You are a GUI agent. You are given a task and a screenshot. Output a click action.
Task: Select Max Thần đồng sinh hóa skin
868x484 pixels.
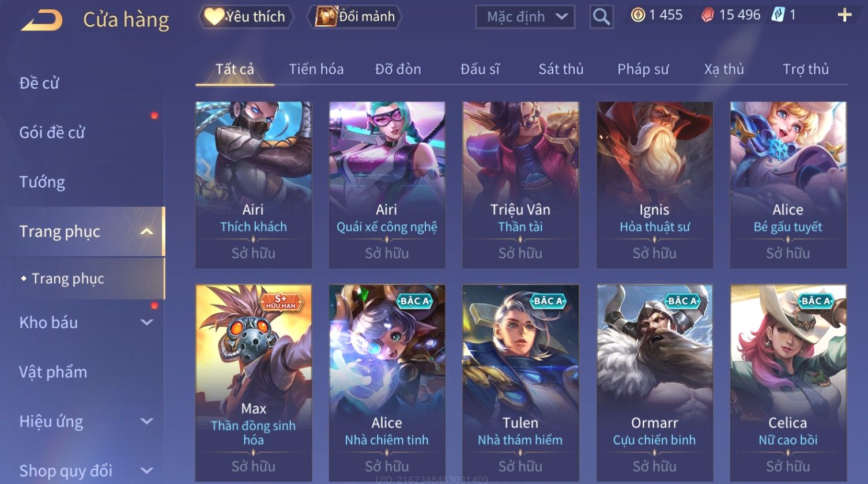click(254, 382)
